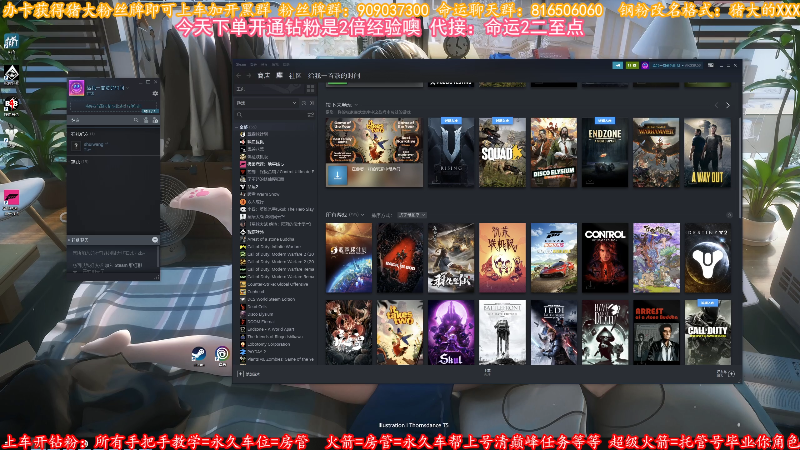Open Disco Elysium cover in recent shelf

pyautogui.click(x=554, y=152)
